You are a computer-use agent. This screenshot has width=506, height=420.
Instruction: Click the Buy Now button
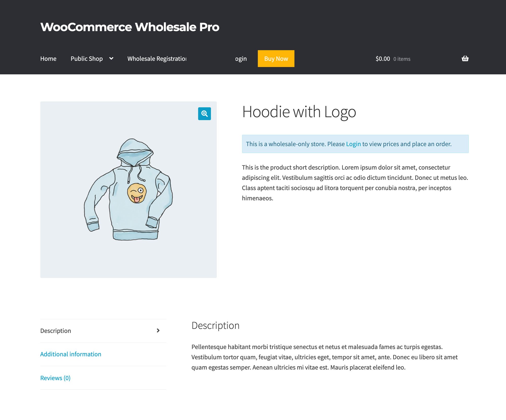pyautogui.click(x=276, y=58)
